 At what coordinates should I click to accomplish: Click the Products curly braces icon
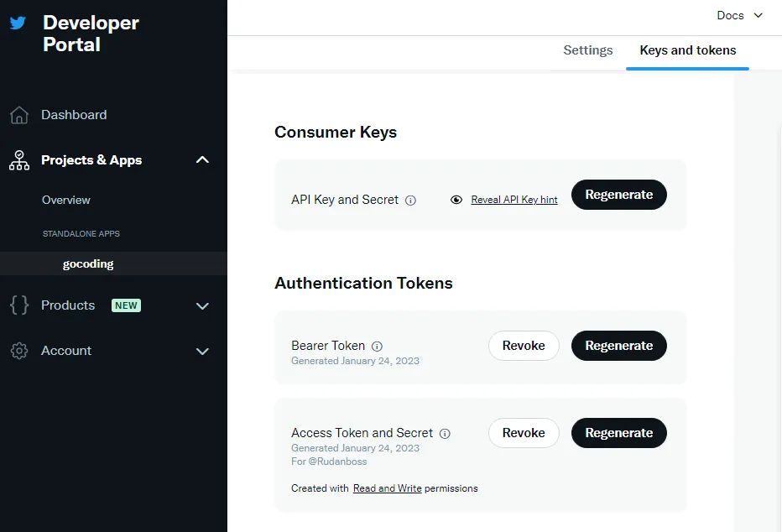(18, 305)
